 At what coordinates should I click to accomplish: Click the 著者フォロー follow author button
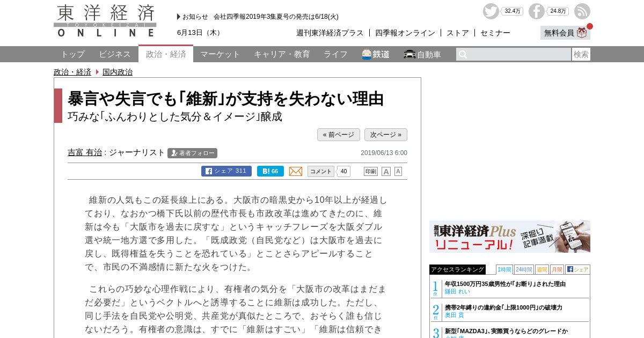(x=192, y=153)
